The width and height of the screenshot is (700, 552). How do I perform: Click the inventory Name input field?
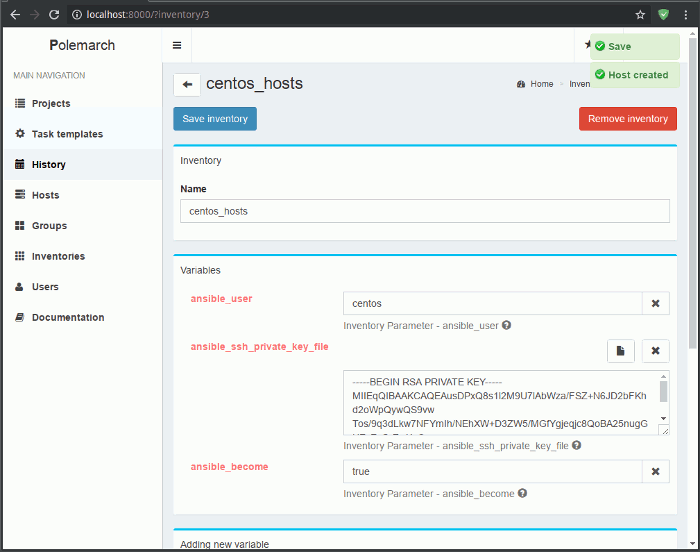pyautogui.click(x=424, y=211)
